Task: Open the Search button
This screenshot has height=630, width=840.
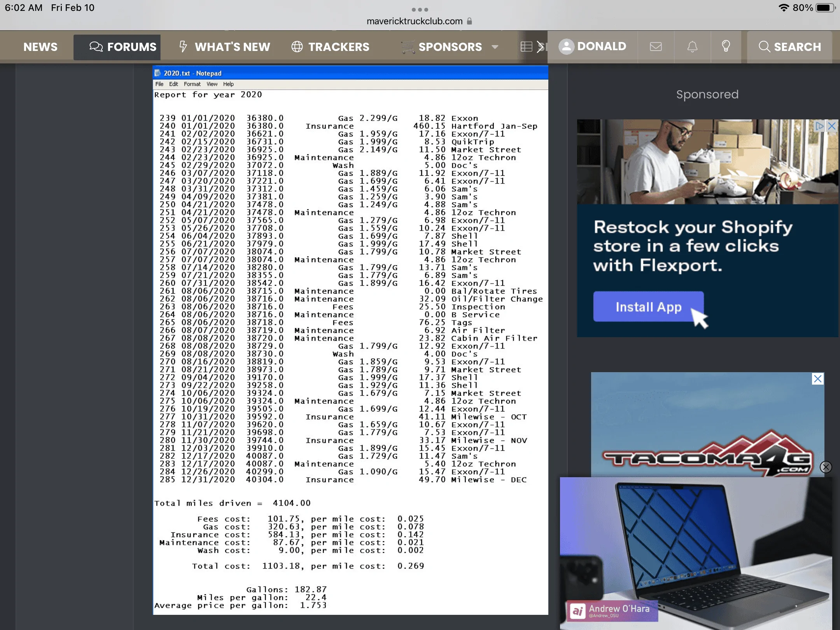Action: pos(789,47)
